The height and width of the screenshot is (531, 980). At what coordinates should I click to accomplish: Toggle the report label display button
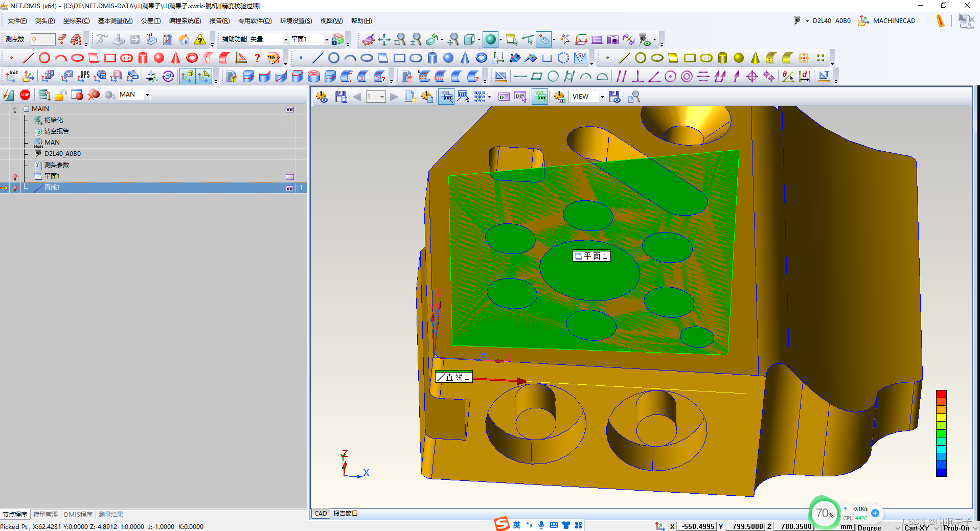[446, 97]
